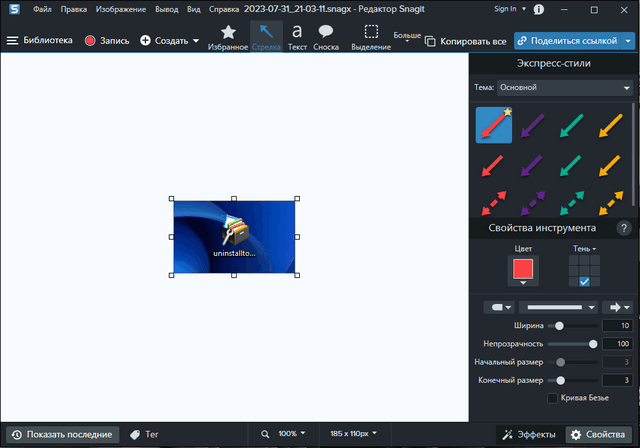This screenshot has height=448, width=640.
Task: Click the Копировать все button
Action: [466, 41]
